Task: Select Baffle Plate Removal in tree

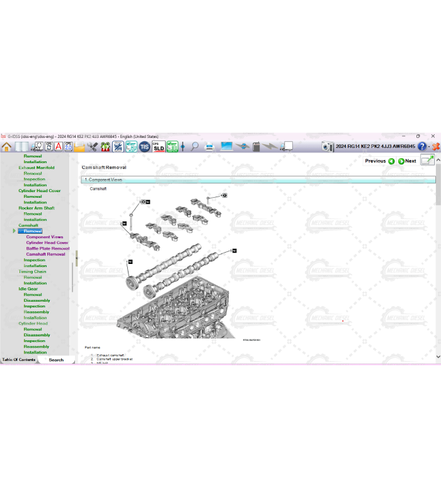Action: point(48,248)
